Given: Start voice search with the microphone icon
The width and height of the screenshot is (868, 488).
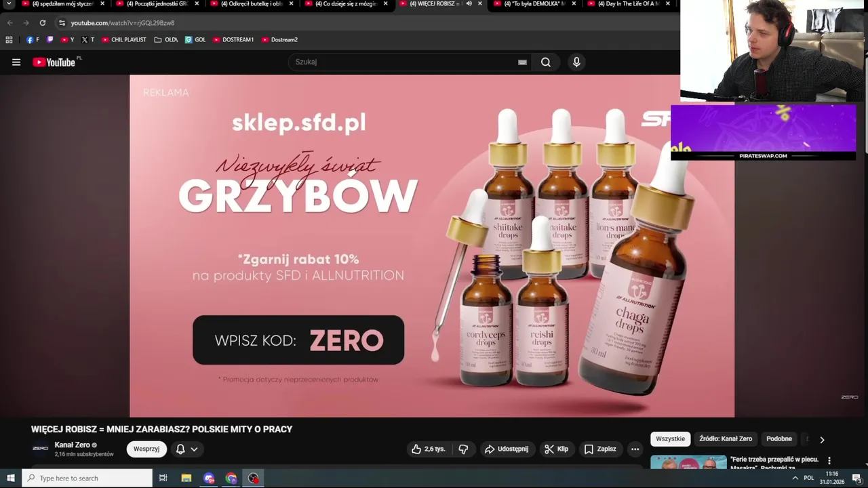Looking at the screenshot, I should point(576,62).
